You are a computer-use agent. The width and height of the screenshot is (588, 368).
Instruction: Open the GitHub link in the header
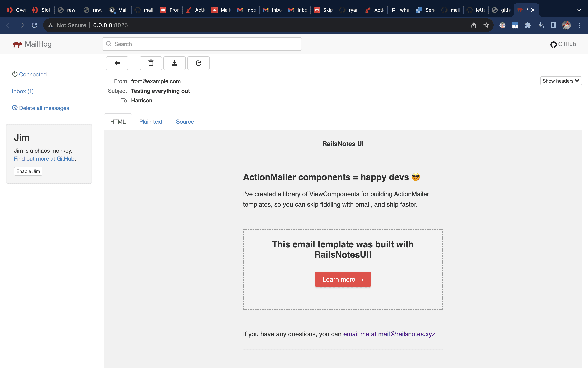click(x=563, y=44)
